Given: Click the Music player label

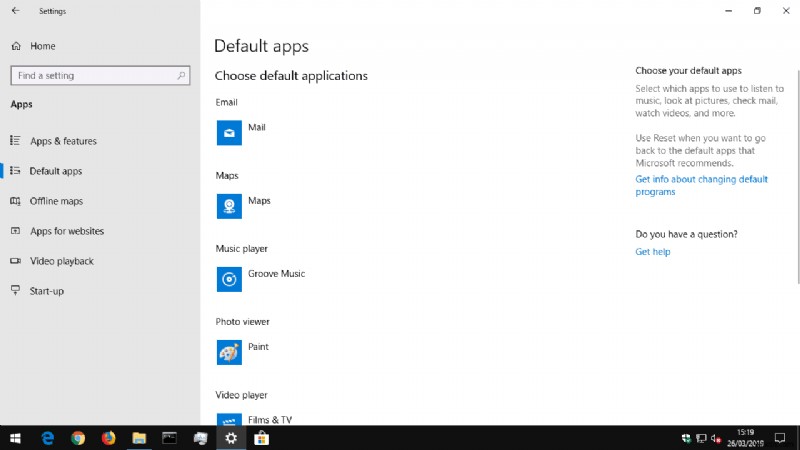Looking at the screenshot, I should pos(241,248).
